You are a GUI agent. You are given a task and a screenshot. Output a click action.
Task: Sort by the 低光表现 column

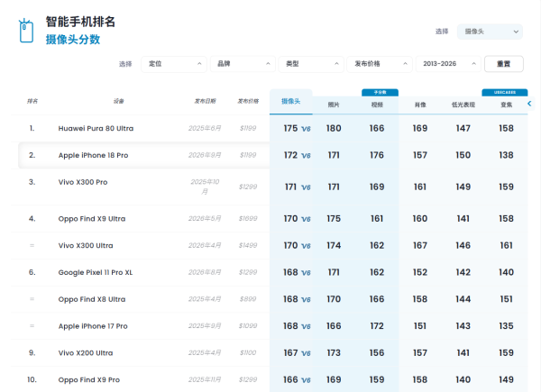pos(463,105)
